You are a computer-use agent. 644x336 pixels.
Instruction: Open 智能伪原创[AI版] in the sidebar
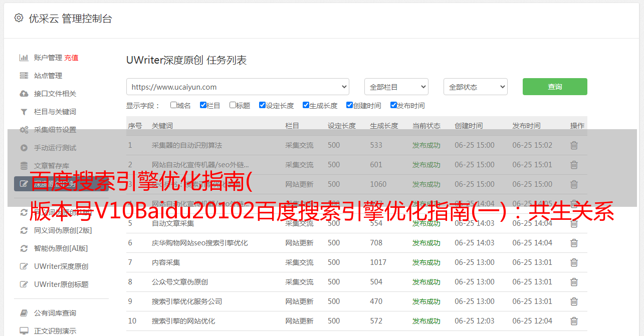[61, 248]
